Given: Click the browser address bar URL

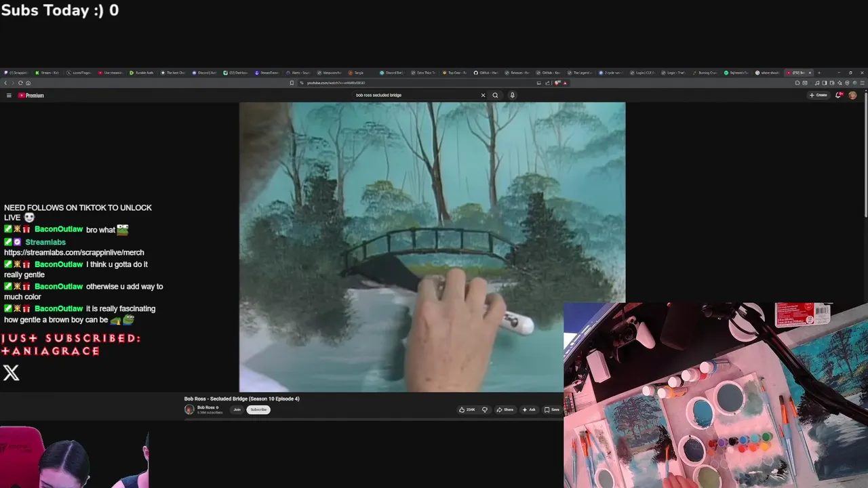Looking at the screenshot, I should pyautogui.click(x=336, y=83).
